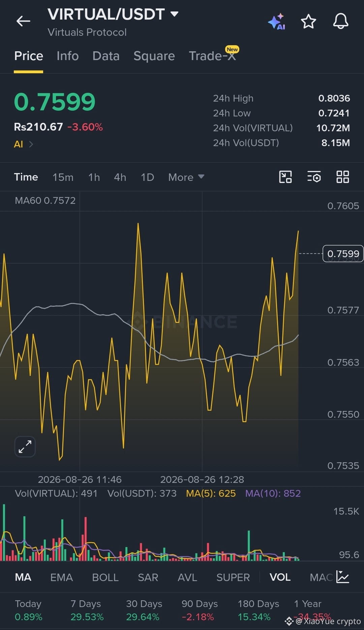The height and width of the screenshot is (630, 364).
Task: Click 24h Vol(USDT) value 8.15M
Action: tap(335, 143)
